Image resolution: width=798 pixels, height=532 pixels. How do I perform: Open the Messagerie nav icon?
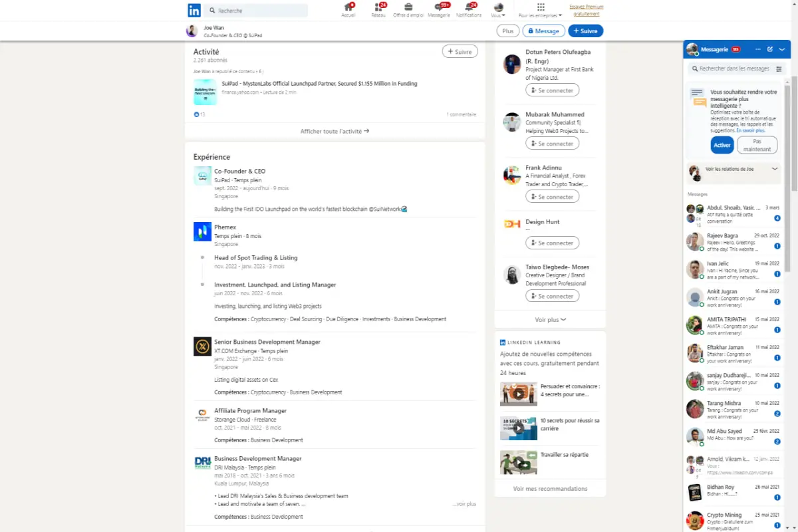(x=439, y=10)
